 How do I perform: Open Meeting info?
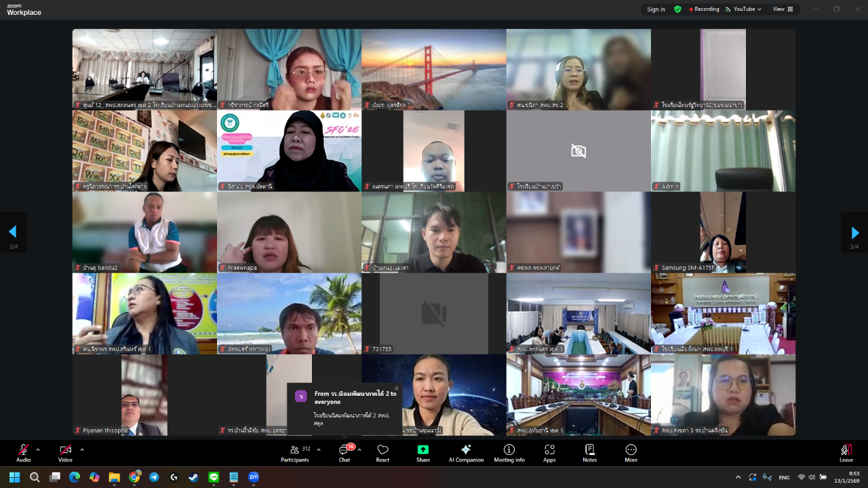[509, 453]
